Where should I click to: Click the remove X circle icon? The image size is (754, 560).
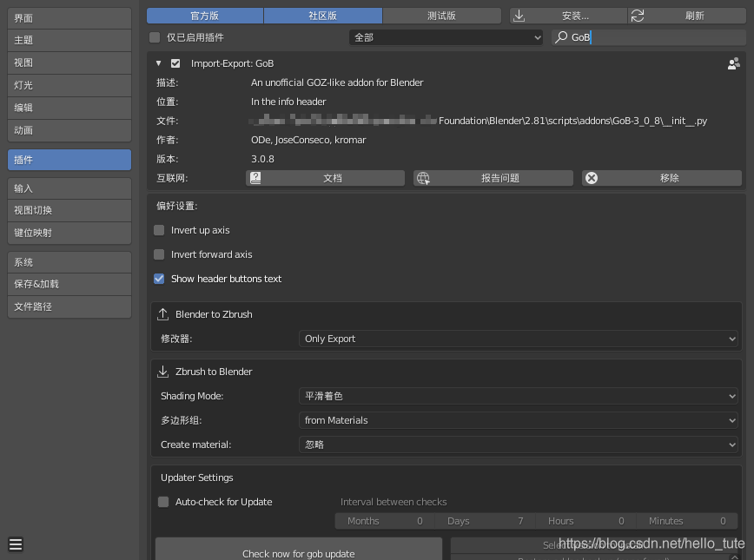pyautogui.click(x=592, y=178)
